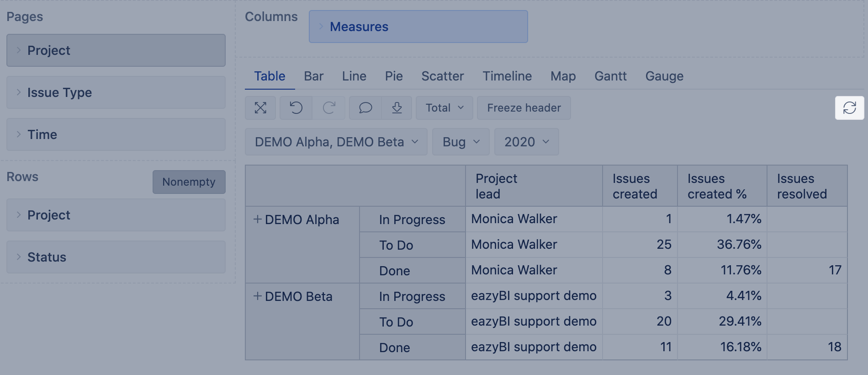868x375 pixels.
Task: Click the refresh report icon
Action: (x=849, y=108)
